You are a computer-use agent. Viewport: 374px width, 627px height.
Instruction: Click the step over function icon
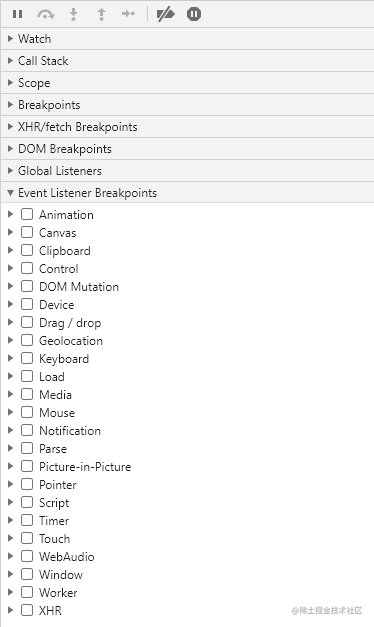[46, 14]
